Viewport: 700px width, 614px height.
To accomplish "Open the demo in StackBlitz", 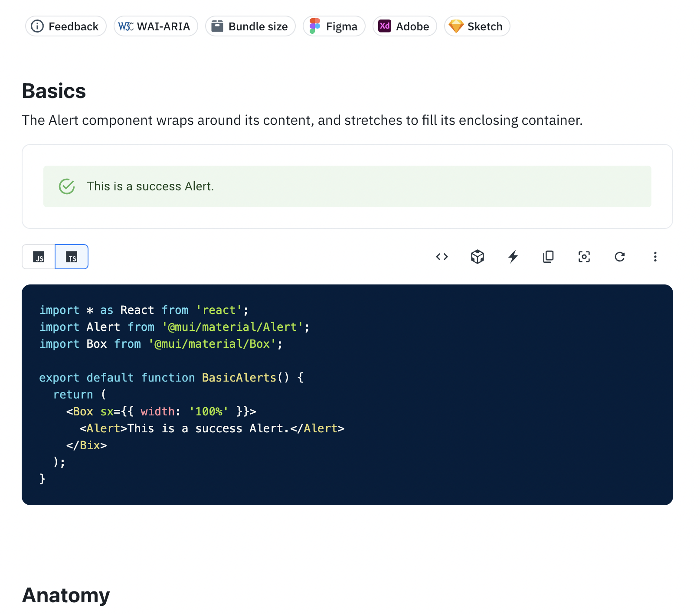I will 513,257.
